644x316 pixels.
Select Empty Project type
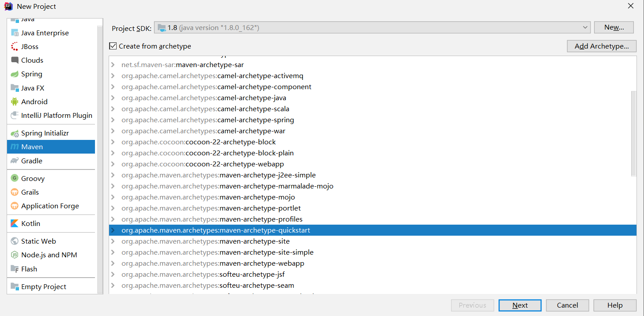tap(51, 286)
